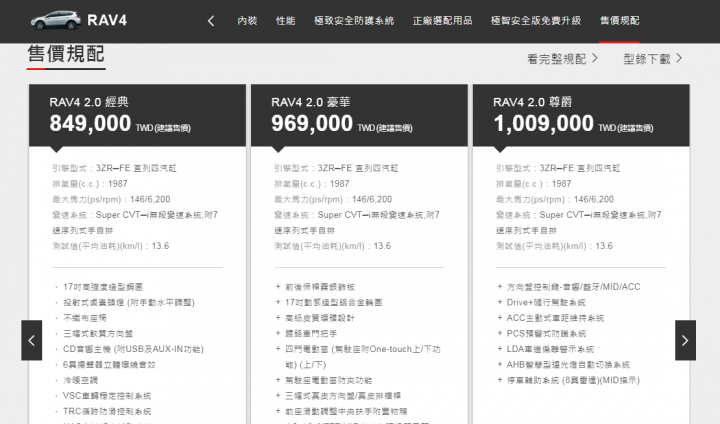The height and width of the screenshot is (424, 720).
Task: Open the 性能 menu tab
Action: coord(285,21)
